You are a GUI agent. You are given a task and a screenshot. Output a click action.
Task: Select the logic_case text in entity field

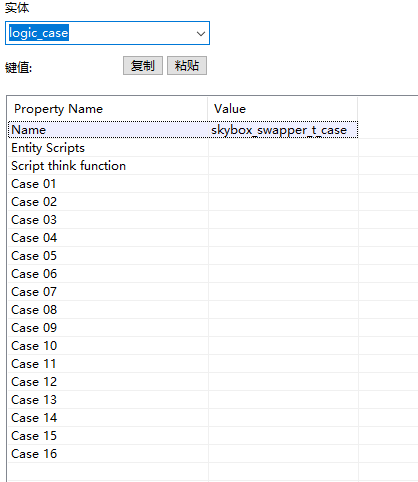39,33
